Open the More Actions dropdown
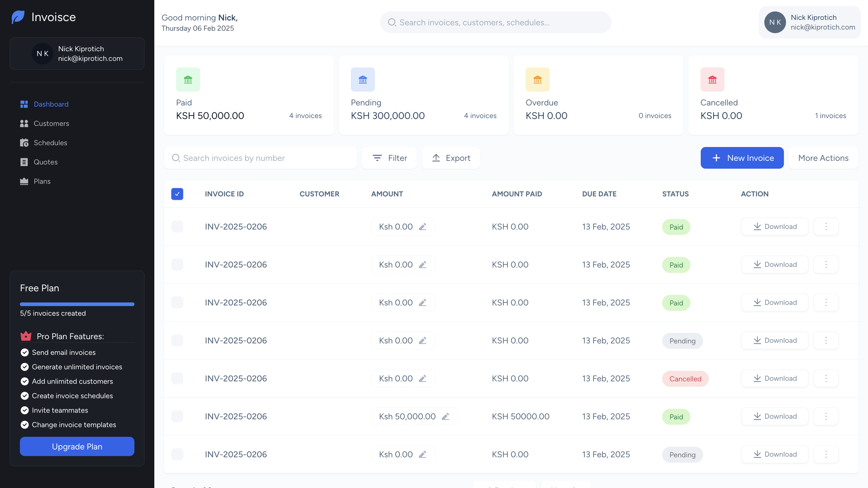Image resolution: width=868 pixels, height=488 pixels. tap(823, 158)
